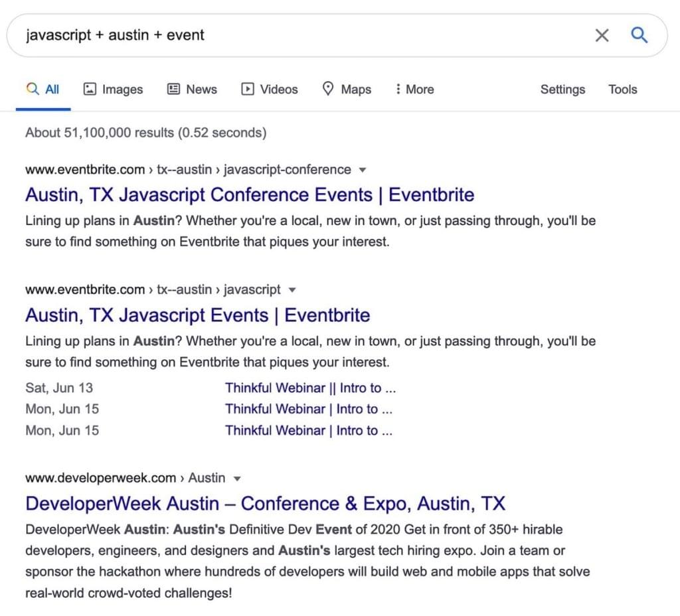Clear the search box with the X icon

tap(602, 35)
